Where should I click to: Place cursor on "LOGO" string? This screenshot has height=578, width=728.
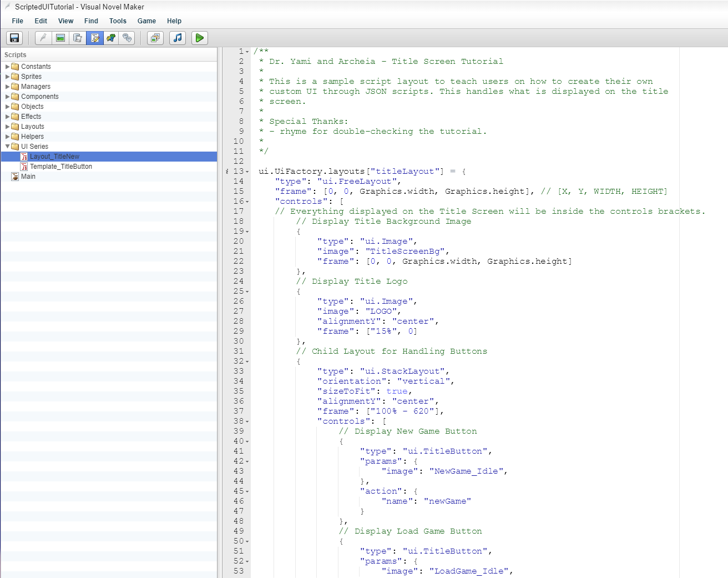pyautogui.click(x=381, y=311)
